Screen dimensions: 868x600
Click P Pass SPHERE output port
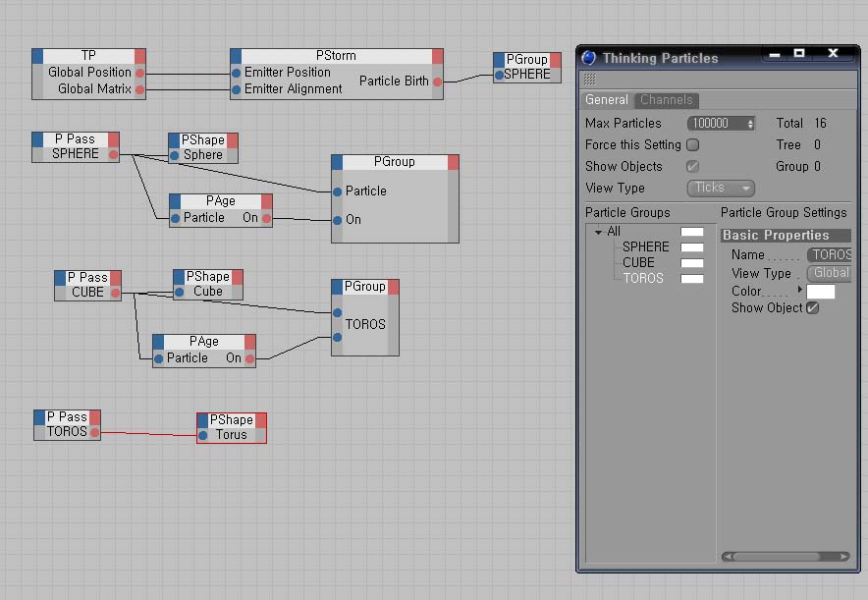(113, 154)
